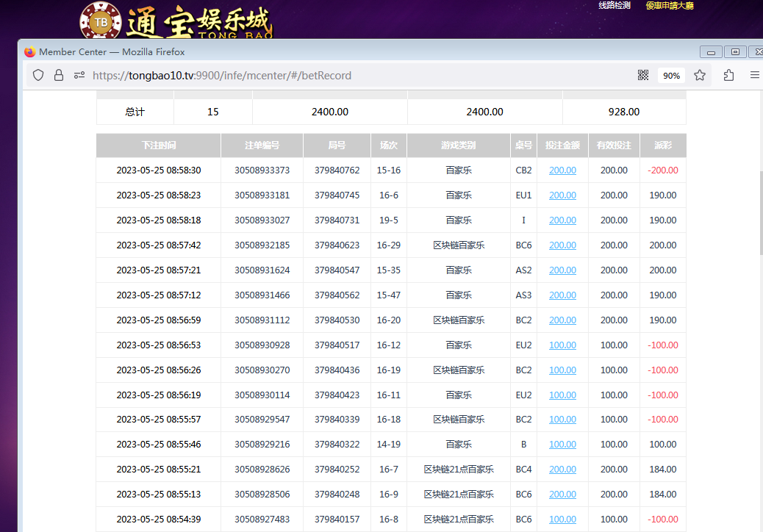763x532 pixels.
Task: Click the 游戏类别 column header
Action: pyautogui.click(x=459, y=145)
